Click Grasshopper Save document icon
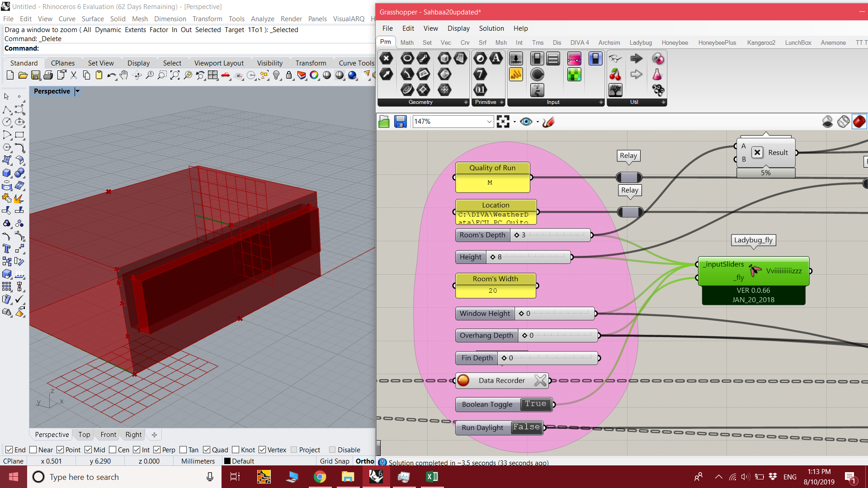The height and width of the screenshot is (488, 868). [x=400, y=122]
